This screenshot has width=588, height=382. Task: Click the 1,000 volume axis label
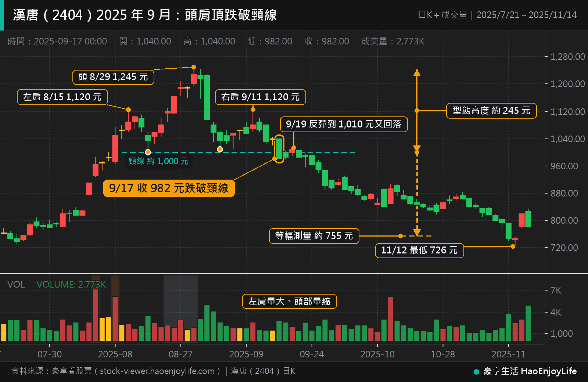click(562, 334)
